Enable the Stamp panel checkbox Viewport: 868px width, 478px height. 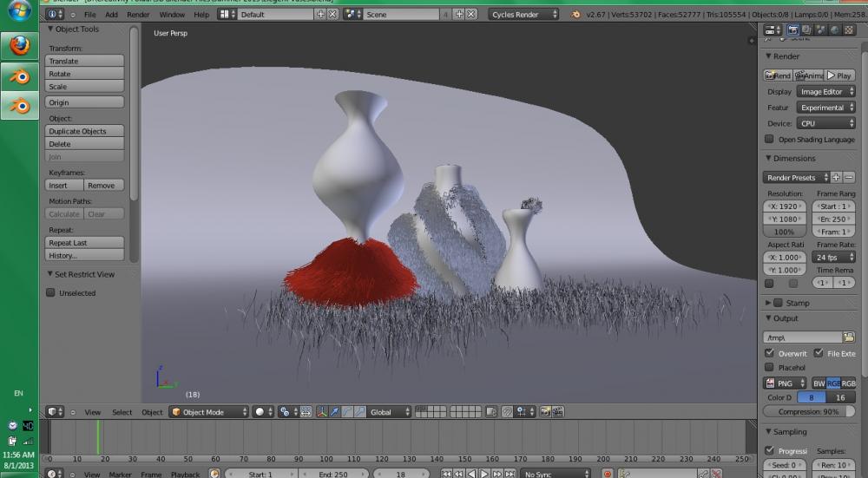point(778,303)
